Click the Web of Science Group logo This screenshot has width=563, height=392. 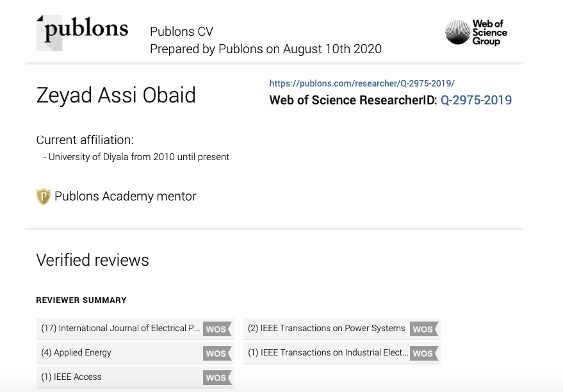pos(476,32)
